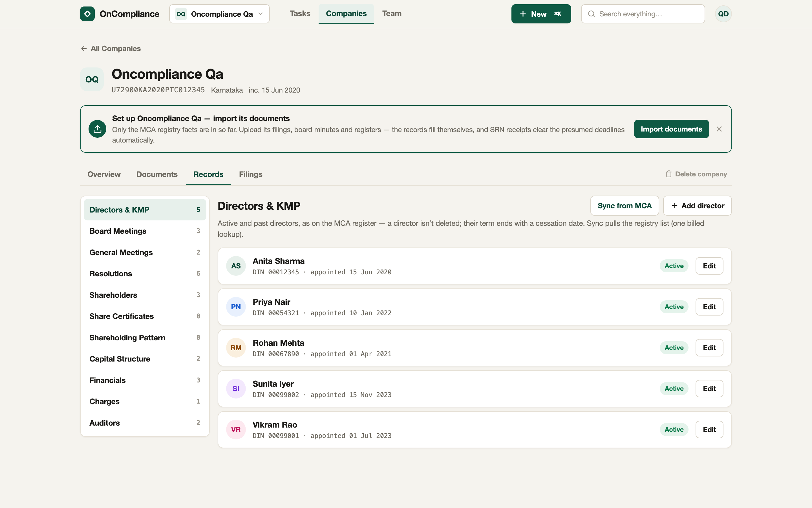
Task: Focus the Search everything field
Action: click(643, 14)
